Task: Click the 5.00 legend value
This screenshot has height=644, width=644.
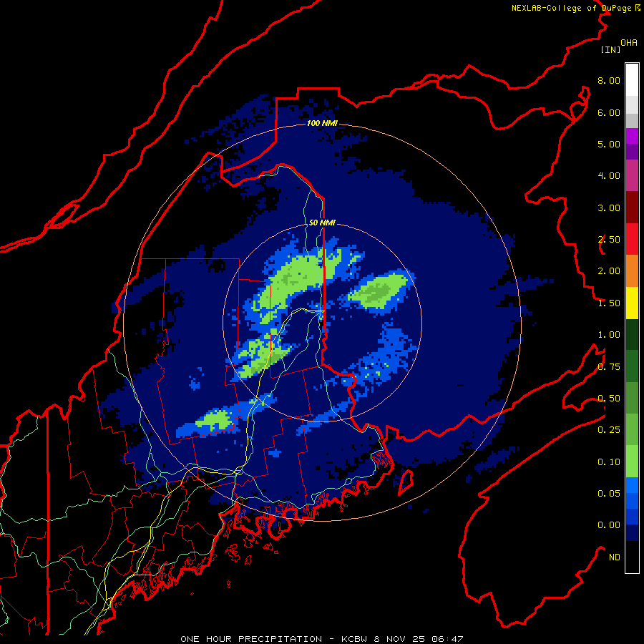Action: tap(609, 144)
